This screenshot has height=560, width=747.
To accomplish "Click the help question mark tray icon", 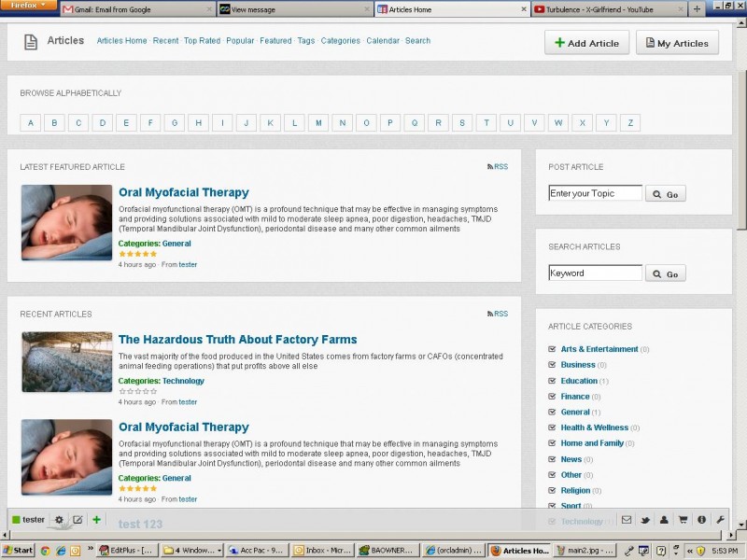I will [661, 551].
